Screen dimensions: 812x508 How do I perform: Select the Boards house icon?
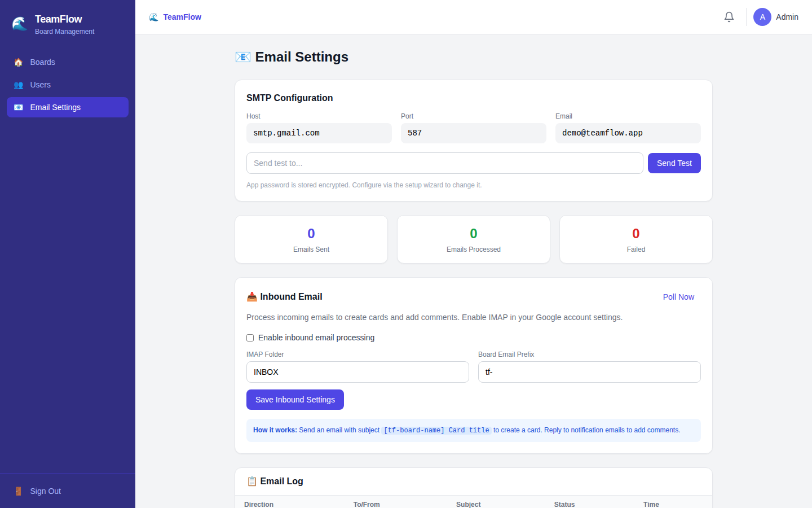(x=18, y=62)
